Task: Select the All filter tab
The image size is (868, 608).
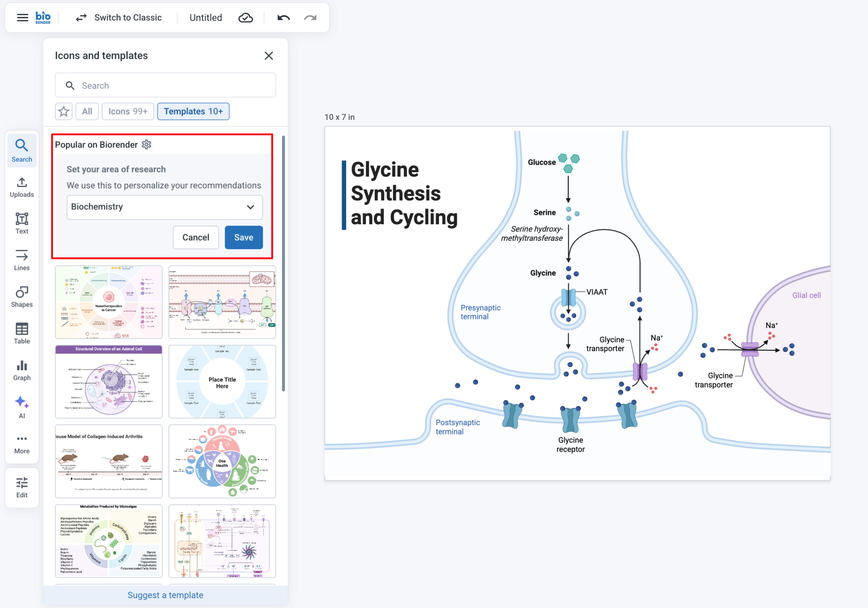Action: pyautogui.click(x=87, y=111)
